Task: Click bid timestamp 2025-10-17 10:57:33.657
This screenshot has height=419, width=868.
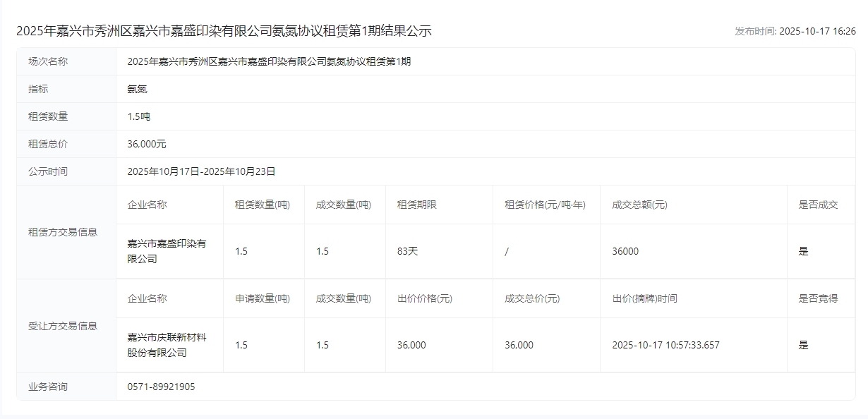Action: click(x=665, y=345)
